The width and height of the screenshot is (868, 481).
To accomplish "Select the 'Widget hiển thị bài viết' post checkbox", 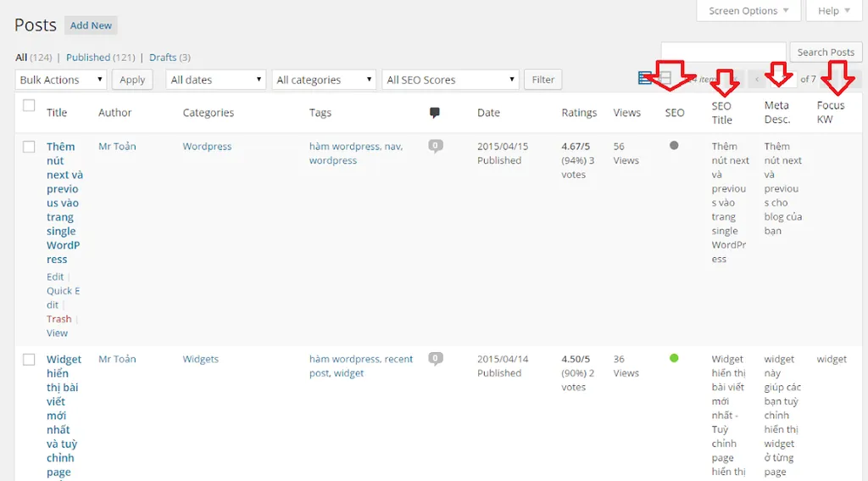I will 29,360.
